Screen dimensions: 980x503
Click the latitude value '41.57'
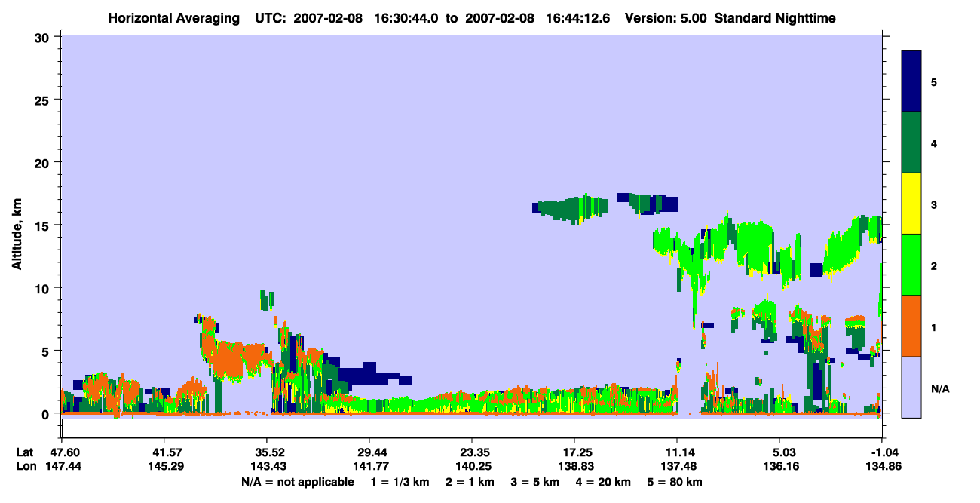pos(164,452)
